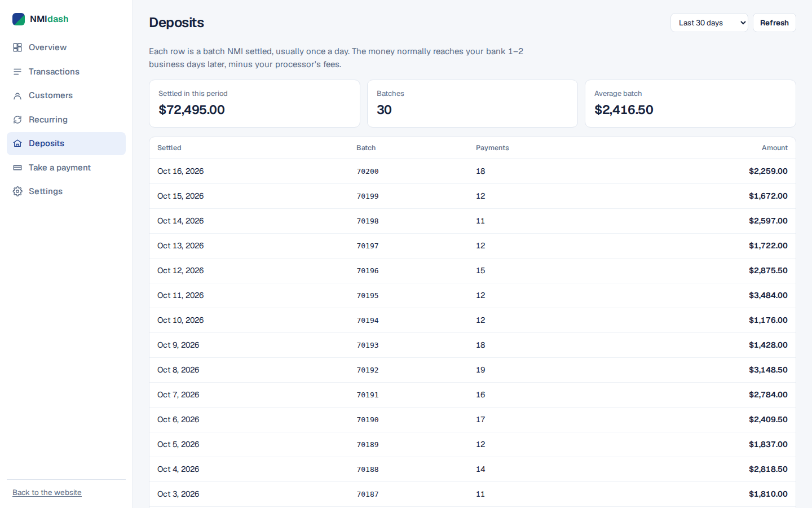Click the 17 payments cell for batch 70190
Image resolution: width=812 pixels, height=508 pixels.
pos(480,419)
